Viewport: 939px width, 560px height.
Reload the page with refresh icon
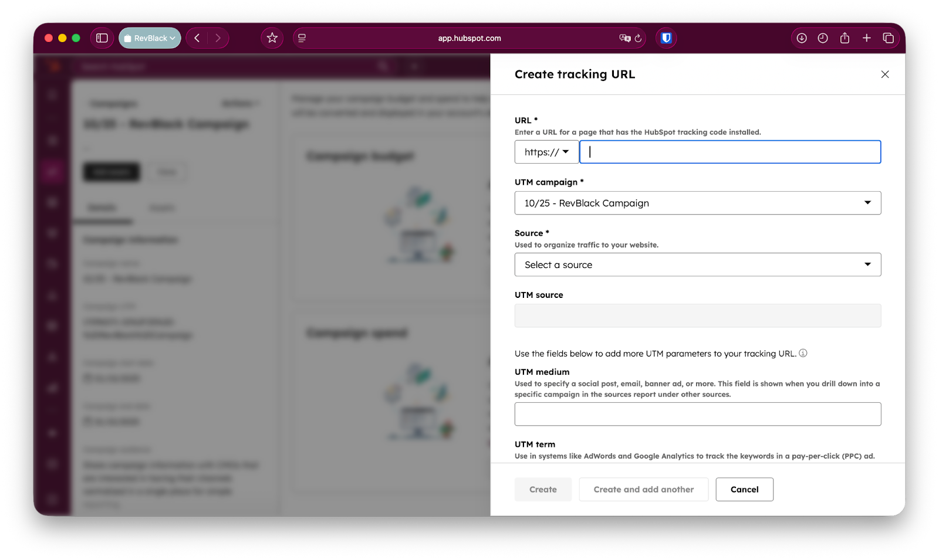(x=639, y=38)
